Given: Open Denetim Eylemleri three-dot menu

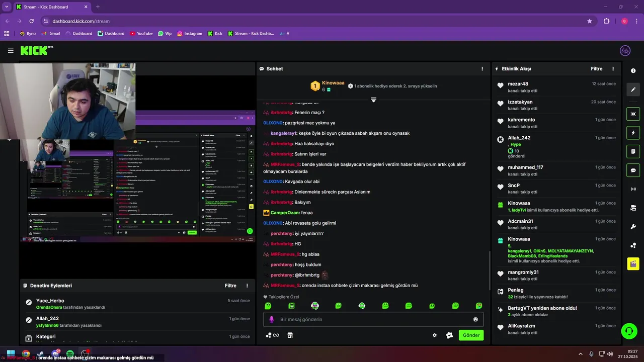Looking at the screenshot, I should coord(247,286).
